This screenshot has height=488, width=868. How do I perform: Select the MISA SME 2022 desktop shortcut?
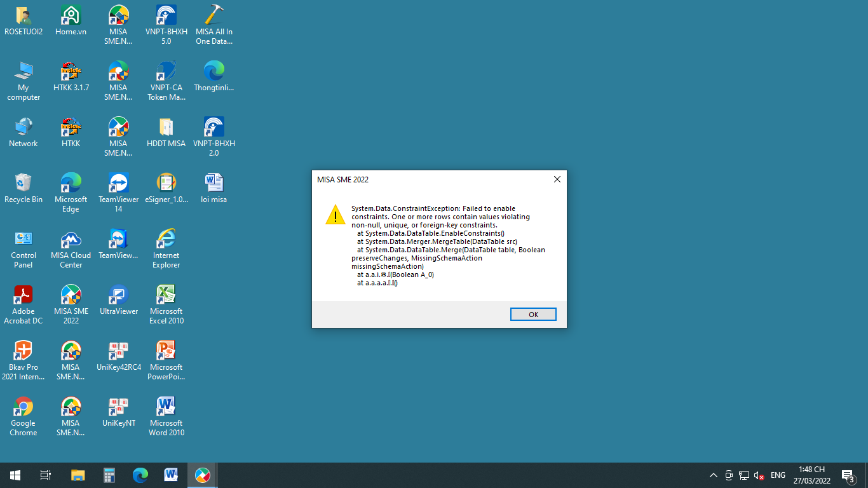71,305
